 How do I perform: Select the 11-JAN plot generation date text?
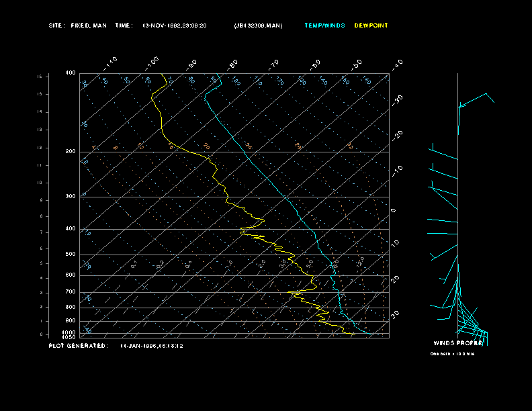(152, 346)
